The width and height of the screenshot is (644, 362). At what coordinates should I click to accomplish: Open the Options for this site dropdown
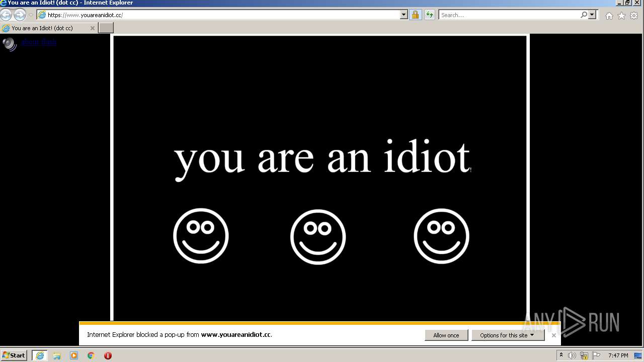pos(508,335)
